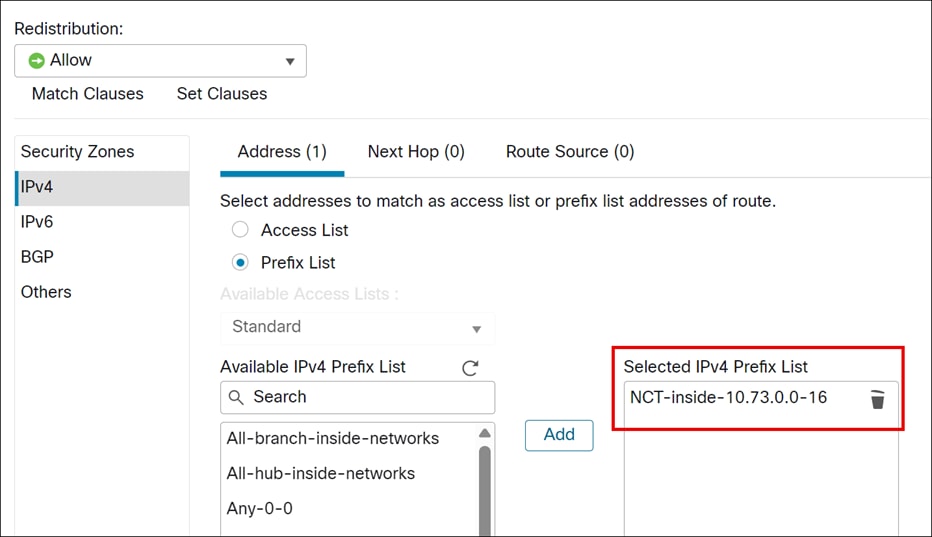Open the Next Hop (0) tab

[x=416, y=152]
